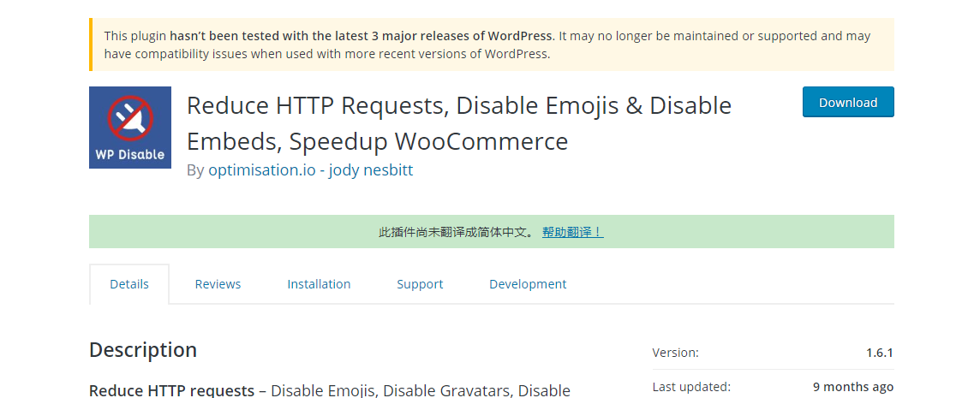
Task: Click the 'Version:' label
Action: 676,353
